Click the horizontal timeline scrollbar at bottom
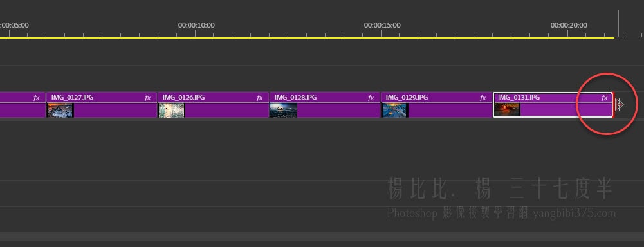 [322, 237]
